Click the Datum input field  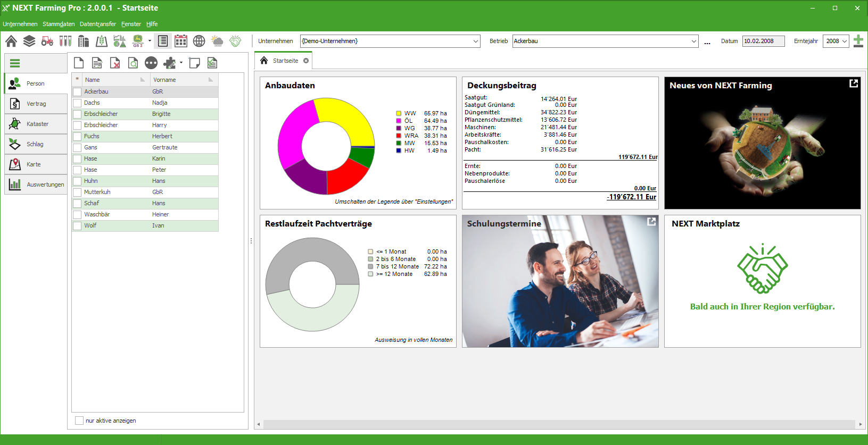tap(763, 41)
